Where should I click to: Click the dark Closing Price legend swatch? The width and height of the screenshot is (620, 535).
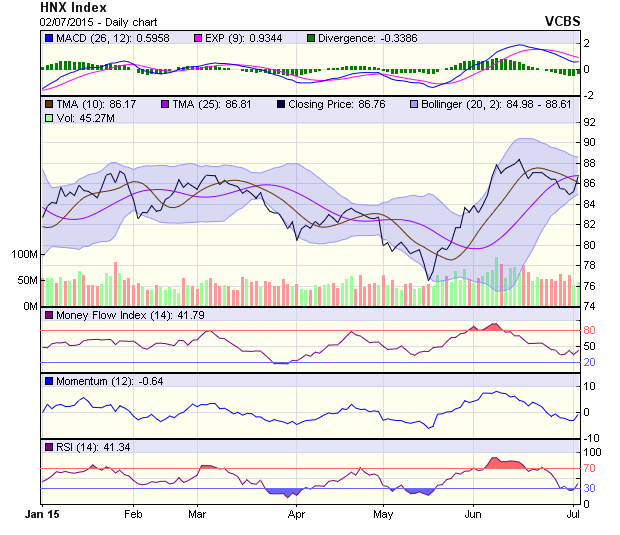pos(282,103)
